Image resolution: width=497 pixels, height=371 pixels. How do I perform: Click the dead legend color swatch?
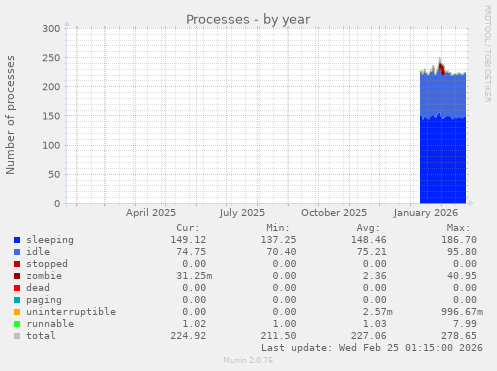point(17,288)
